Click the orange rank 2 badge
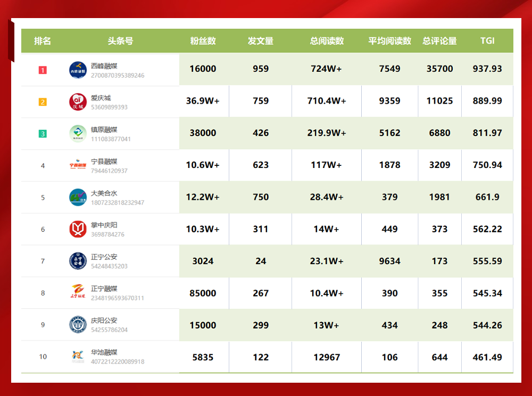 click(43, 102)
